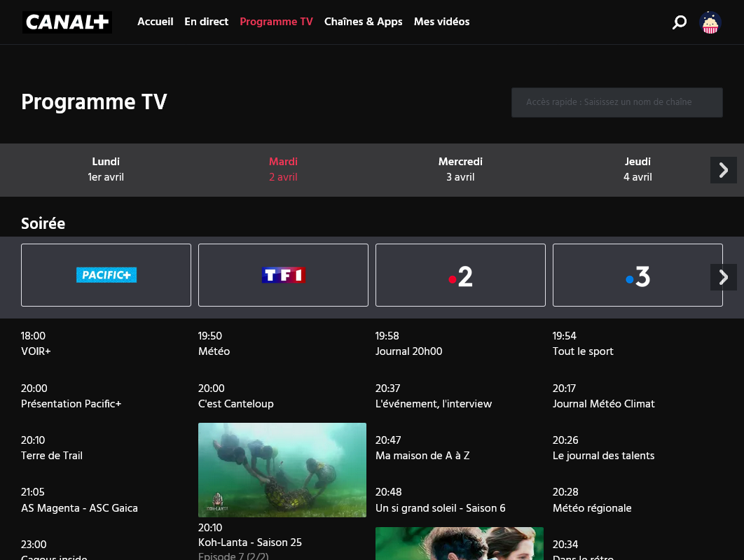Image resolution: width=744 pixels, height=560 pixels.
Task: Click the user profile avatar icon
Action: [710, 22]
